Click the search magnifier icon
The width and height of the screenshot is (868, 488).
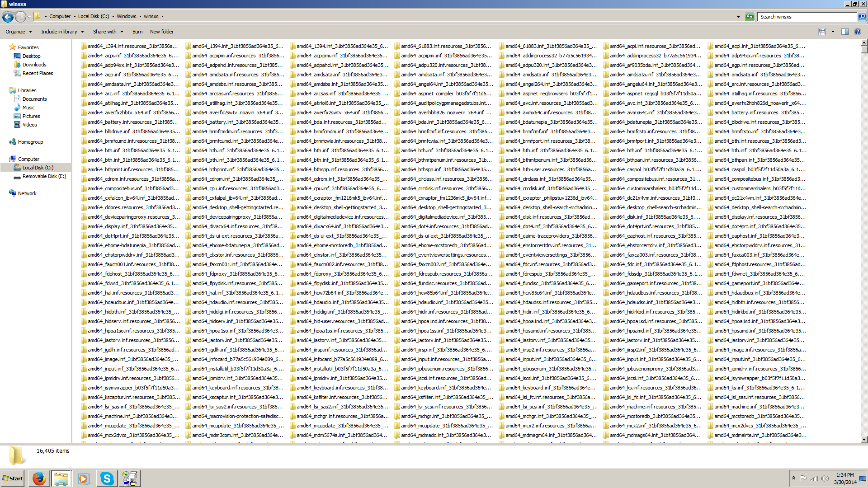coord(862,17)
